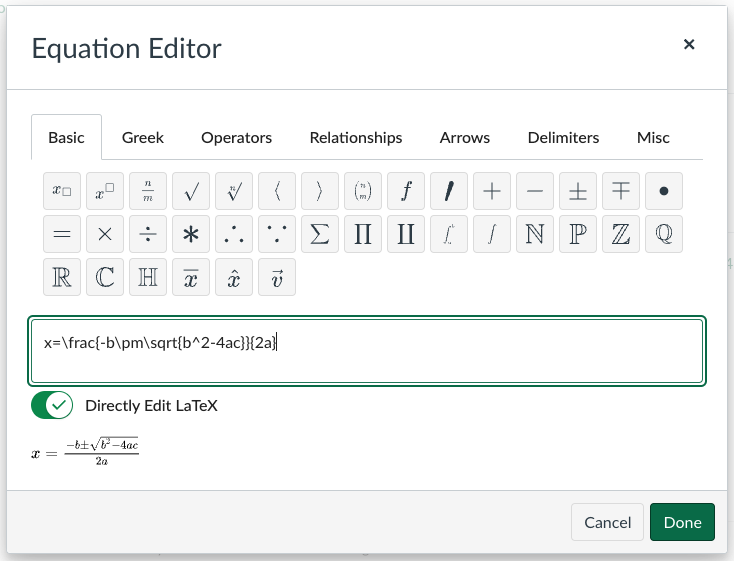Screen dimensions: 734x561
Task: Insert the integral with limits symbol
Action: (x=449, y=234)
